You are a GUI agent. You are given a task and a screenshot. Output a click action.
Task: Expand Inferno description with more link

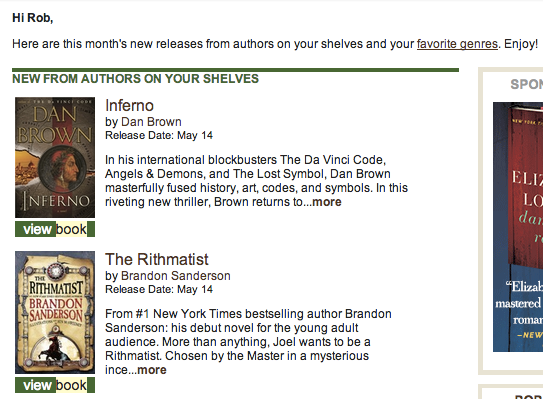(327, 202)
